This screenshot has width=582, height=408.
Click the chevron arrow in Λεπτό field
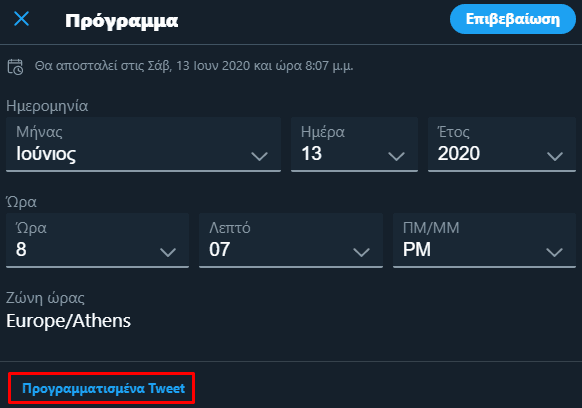(x=361, y=252)
